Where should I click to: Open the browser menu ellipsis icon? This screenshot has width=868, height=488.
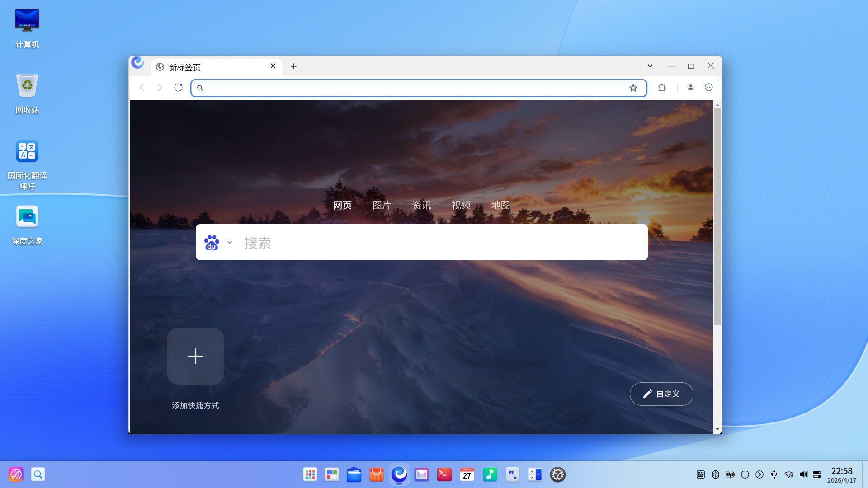click(x=708, y=88)
